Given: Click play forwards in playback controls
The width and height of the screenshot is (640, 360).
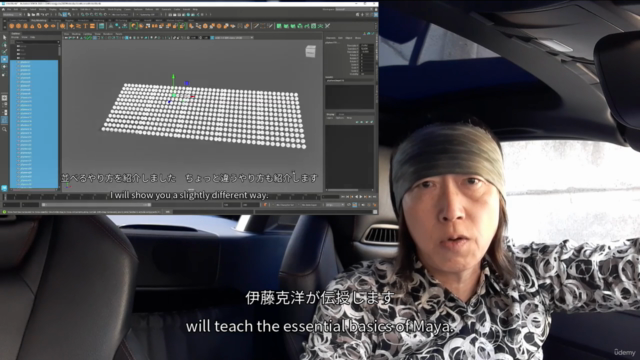Looking at the screenshot, I should 361,197.
